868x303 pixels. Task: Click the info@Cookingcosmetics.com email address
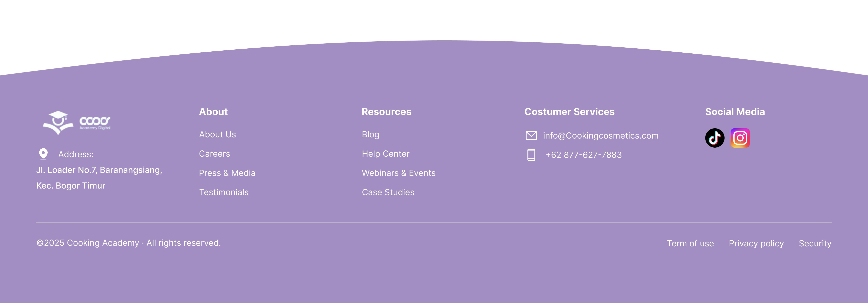coord(600,136)
